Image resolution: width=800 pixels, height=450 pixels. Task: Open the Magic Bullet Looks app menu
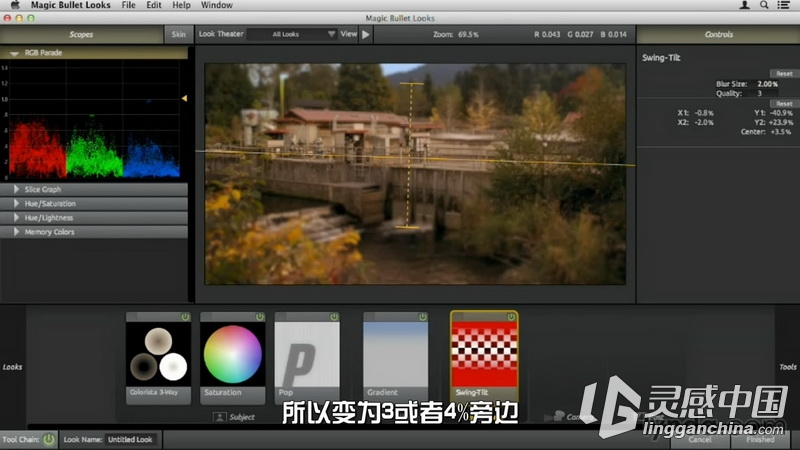point(70,5)
